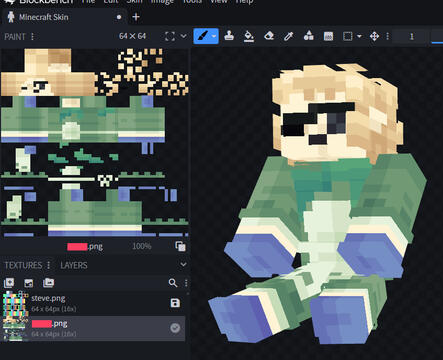Select the Paint Brush tool
The width and height of the screenshot is (443, 360).
203,36
